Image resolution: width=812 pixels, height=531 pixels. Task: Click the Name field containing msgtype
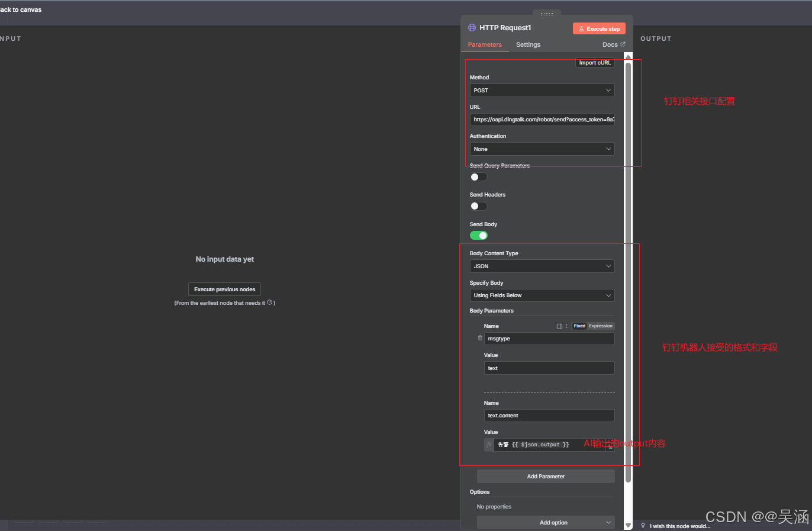549,339
